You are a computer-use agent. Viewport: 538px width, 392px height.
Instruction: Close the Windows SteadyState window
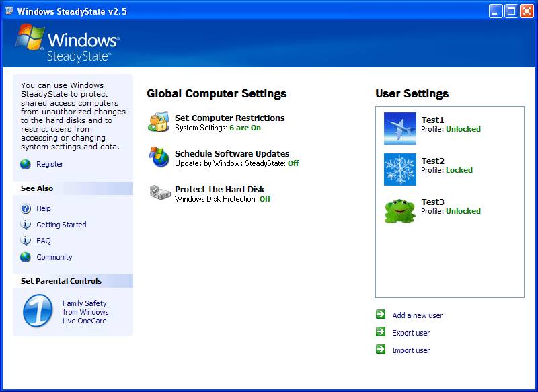(527, 11)
